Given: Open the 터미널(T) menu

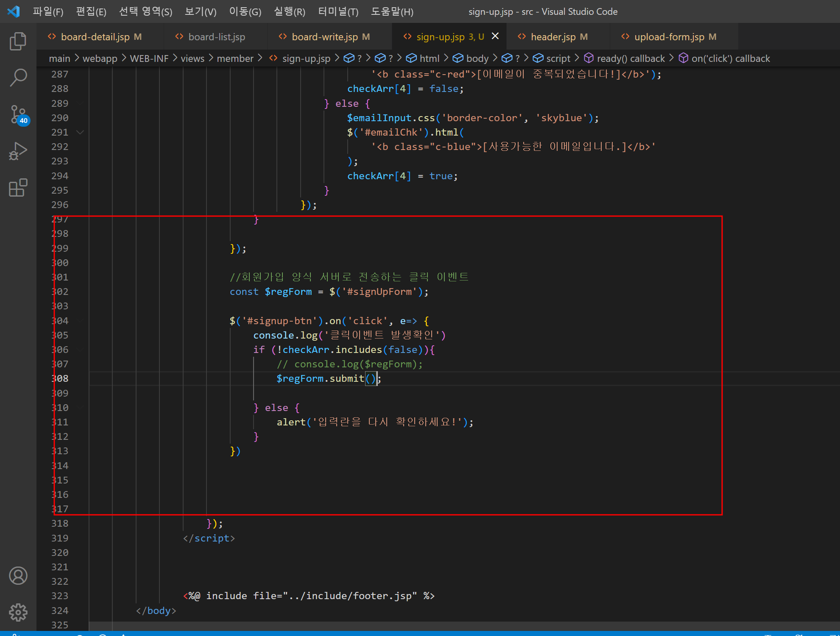Looking at the screenshot, I should click(x=338, y=11).
